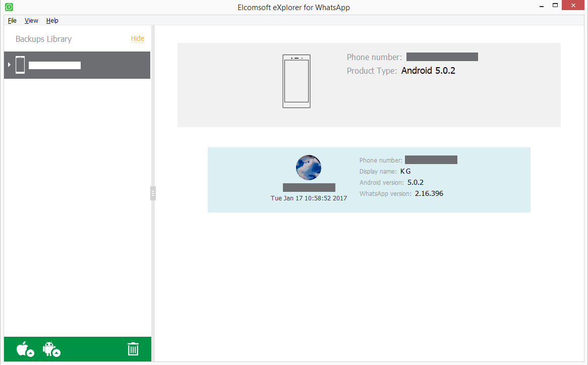Click the trash icon to delete backup
This screenshot has height=365, width=588.
133,349
